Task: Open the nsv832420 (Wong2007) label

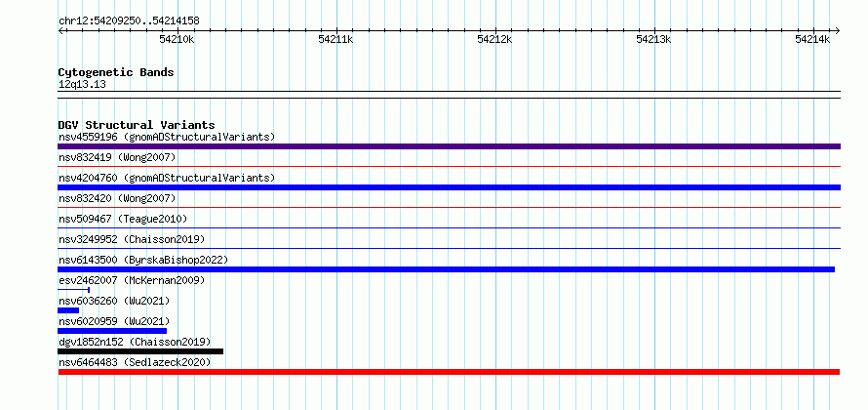Action: 117,198
